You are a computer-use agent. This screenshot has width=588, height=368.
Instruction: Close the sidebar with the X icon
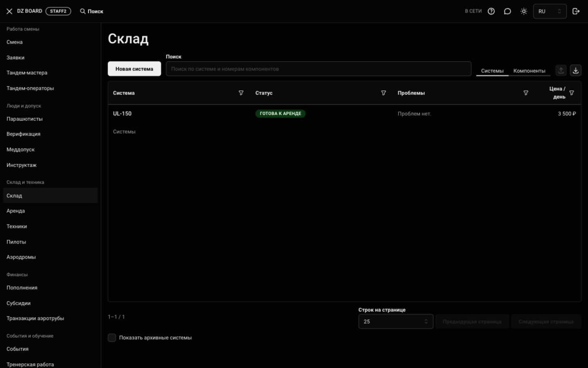(x=9, y=11)
